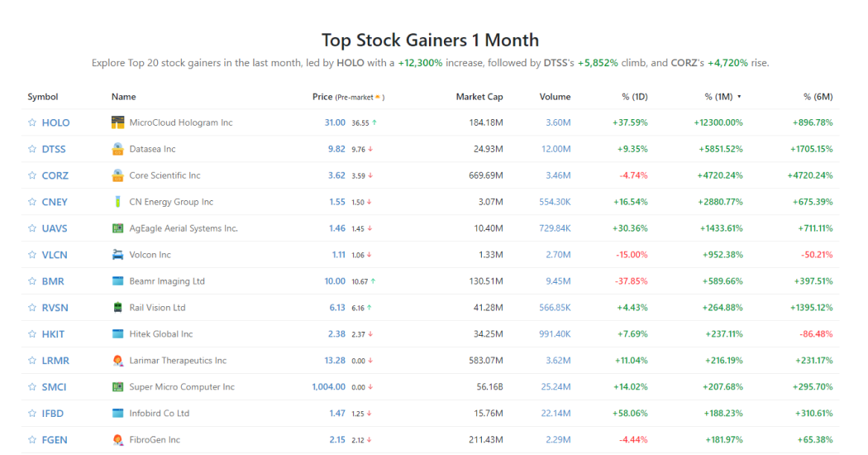Sort table by Symbol column

(x=43, y=97)
